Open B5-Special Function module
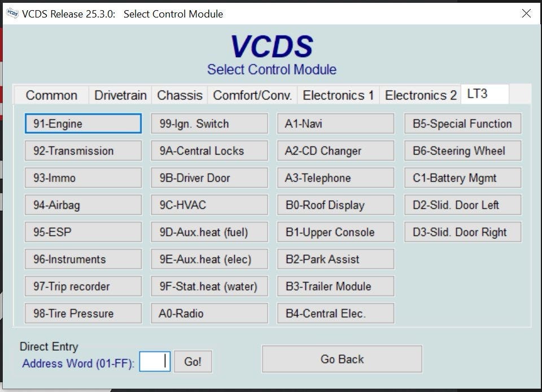This screenshot has height=392, width=542. coord(463,123)
